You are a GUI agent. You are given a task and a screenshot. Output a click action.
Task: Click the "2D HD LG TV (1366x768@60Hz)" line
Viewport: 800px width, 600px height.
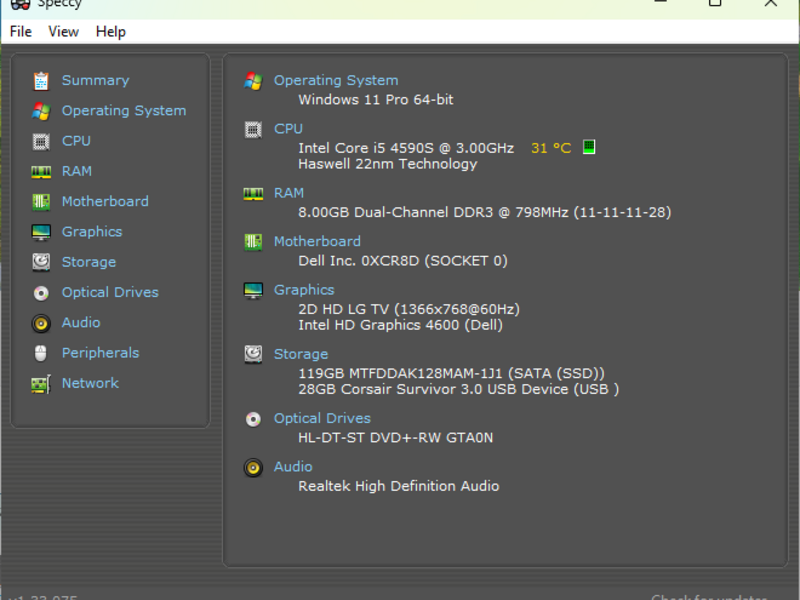tap(409, 309)
